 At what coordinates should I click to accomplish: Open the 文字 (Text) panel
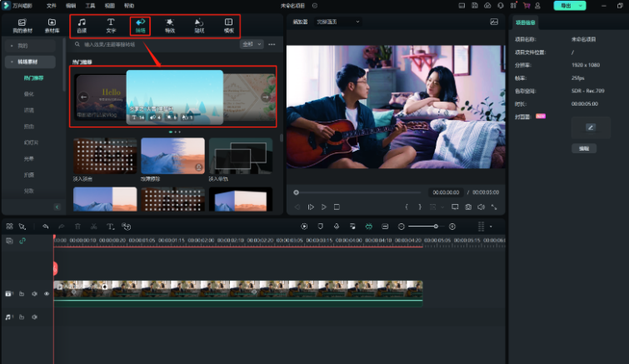point(111,25)
